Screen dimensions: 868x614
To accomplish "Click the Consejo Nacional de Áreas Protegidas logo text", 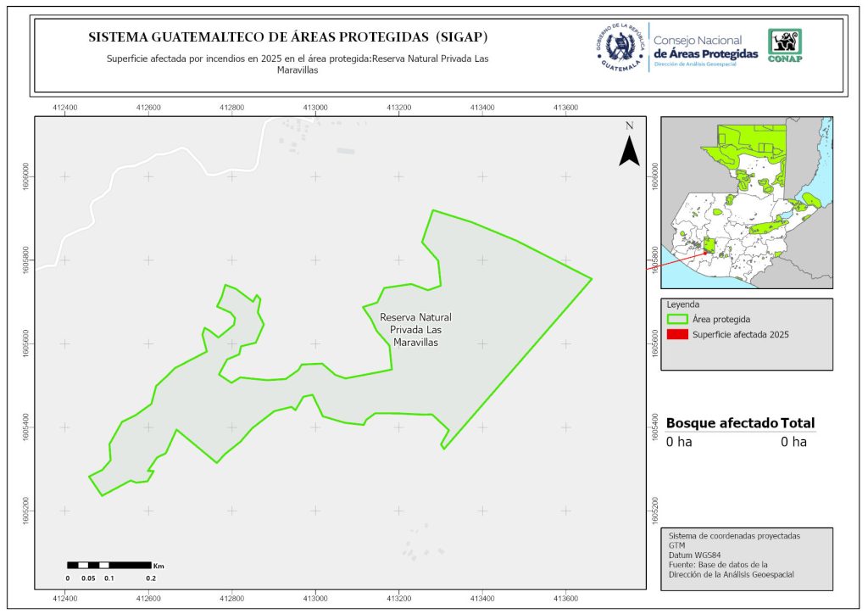I will 705,47.
